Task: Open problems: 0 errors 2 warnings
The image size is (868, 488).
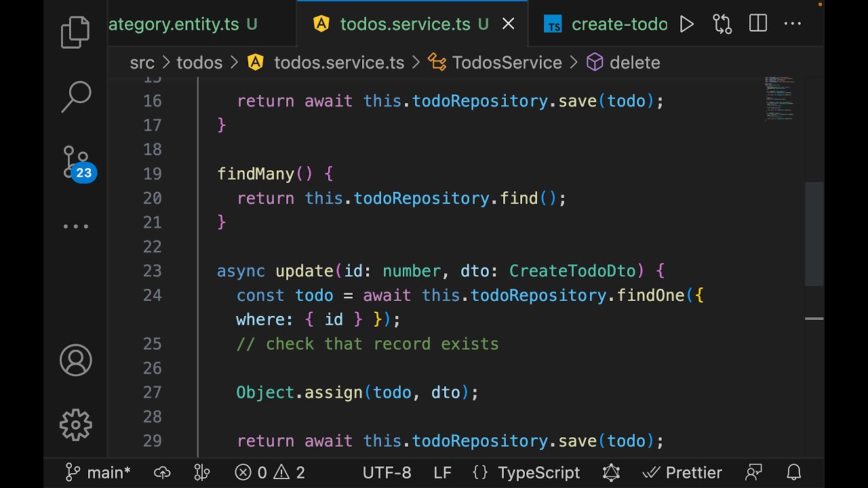Action: (x=270, y=472)
